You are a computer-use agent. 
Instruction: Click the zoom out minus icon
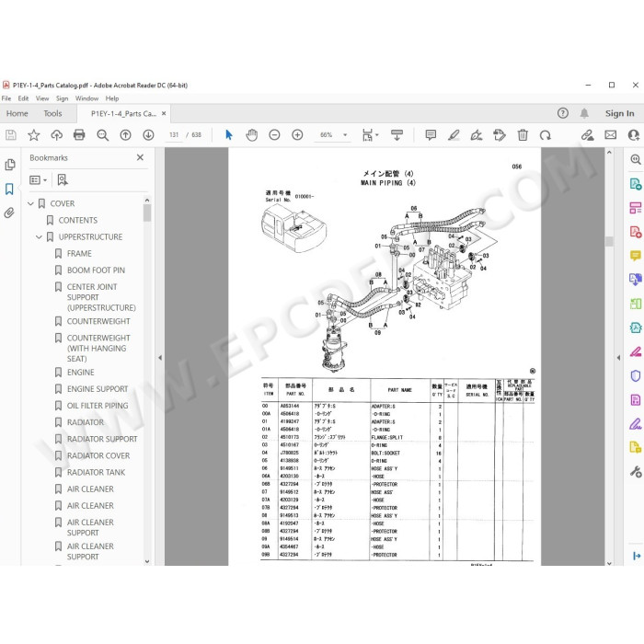coord(274,135)
